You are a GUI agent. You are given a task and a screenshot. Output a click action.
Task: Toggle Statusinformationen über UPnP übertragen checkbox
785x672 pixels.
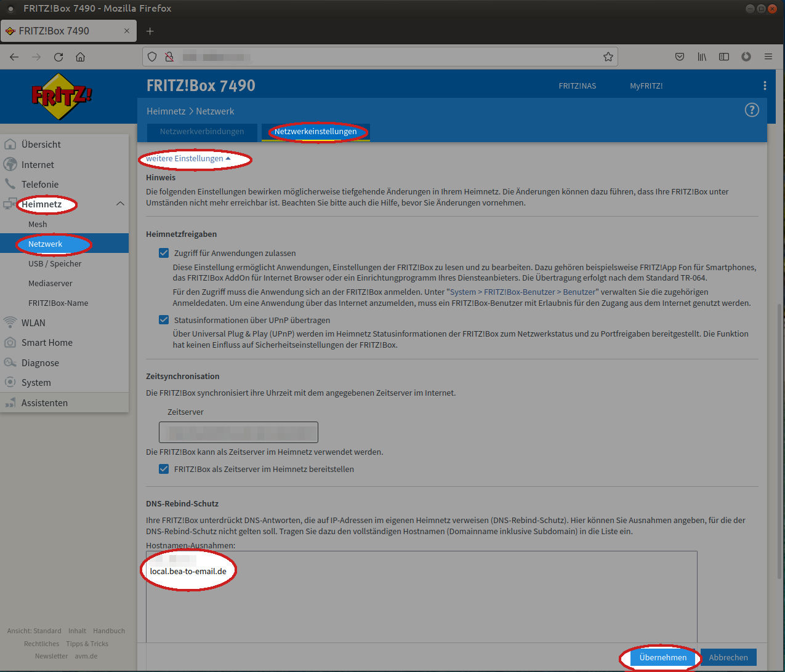point(164,320)
